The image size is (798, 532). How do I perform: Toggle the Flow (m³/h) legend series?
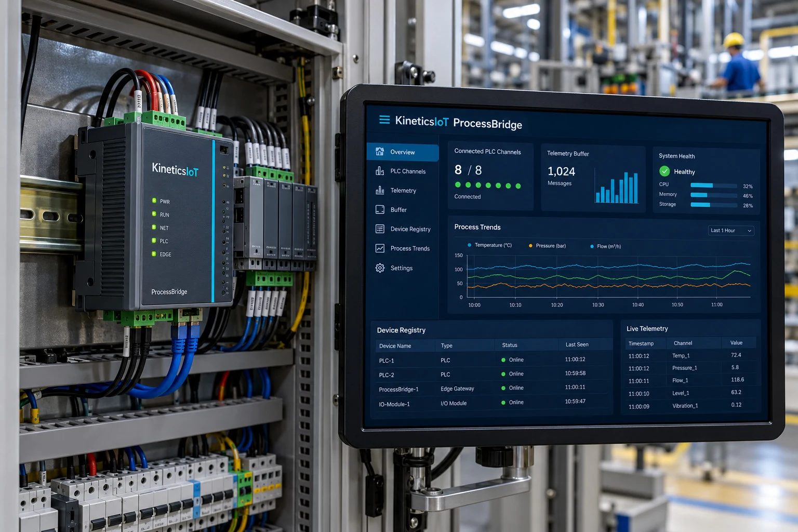[x=606, y=246]
